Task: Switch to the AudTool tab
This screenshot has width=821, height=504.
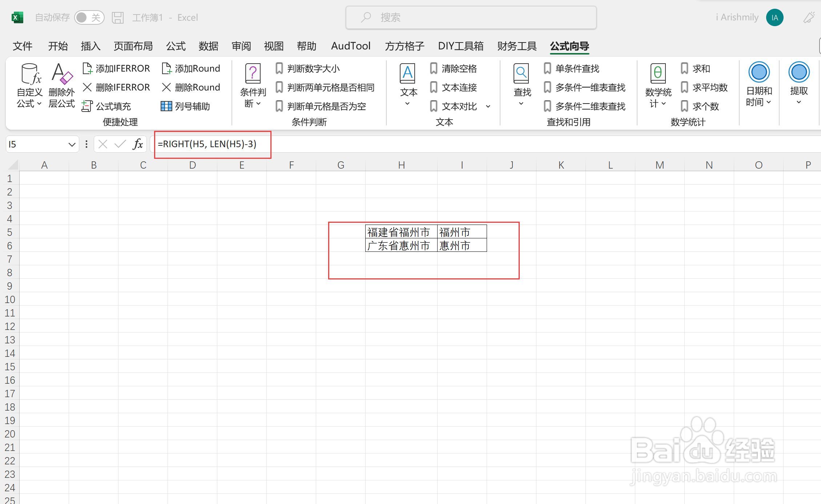Action: click(351, 46)
